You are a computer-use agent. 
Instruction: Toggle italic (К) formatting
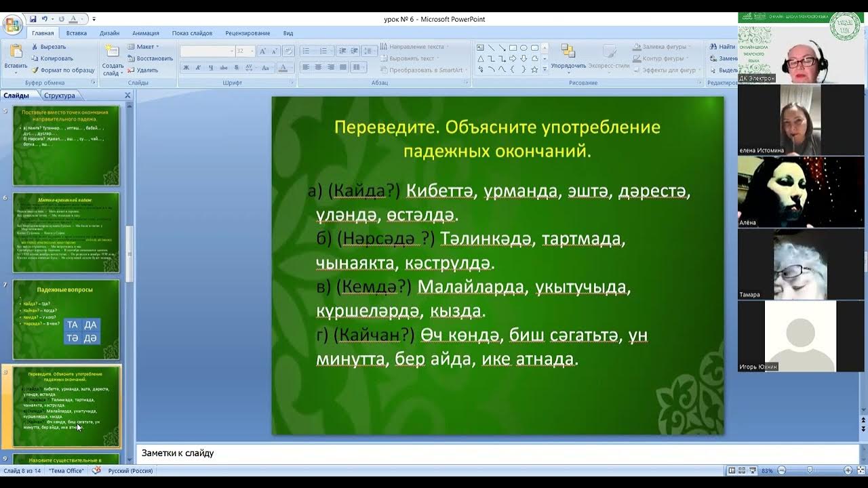point(198,67)
